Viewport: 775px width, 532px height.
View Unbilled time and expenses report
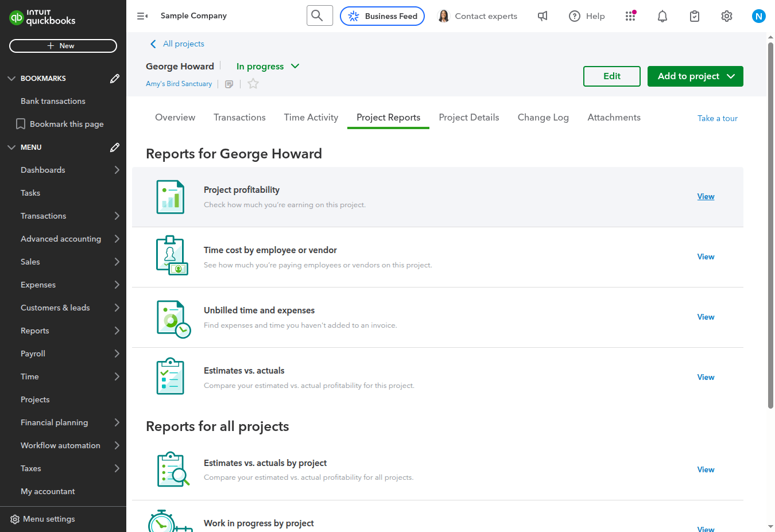[706, 317]
